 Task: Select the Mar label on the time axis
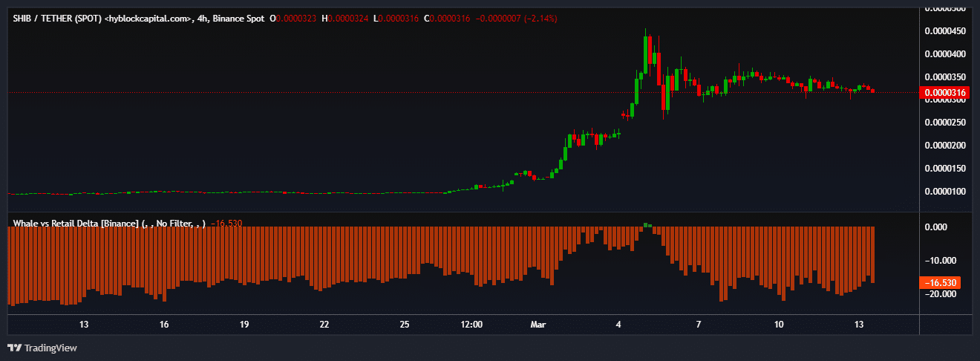(x=538, y=325)
